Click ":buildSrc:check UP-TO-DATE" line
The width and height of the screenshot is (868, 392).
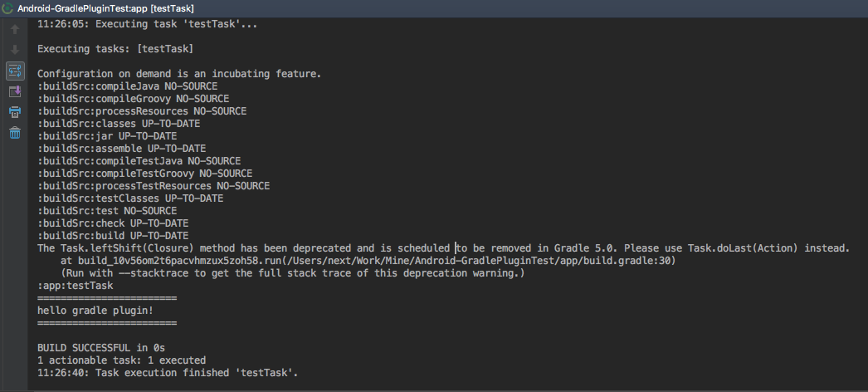112,223
